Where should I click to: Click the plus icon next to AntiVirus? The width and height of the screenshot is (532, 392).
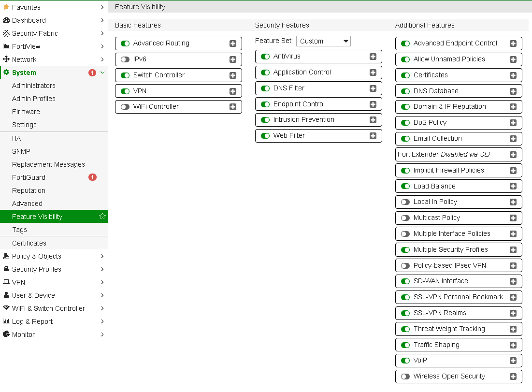pos(373,57)
